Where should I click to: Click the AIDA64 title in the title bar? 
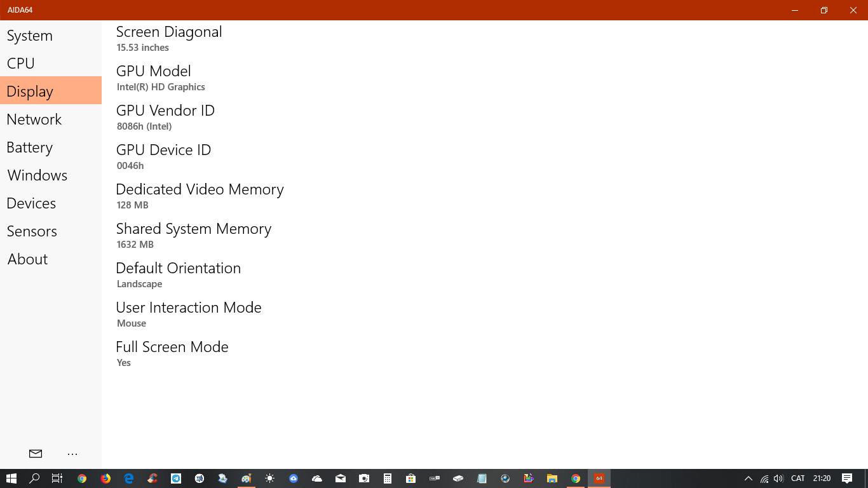tap(20, 10)
